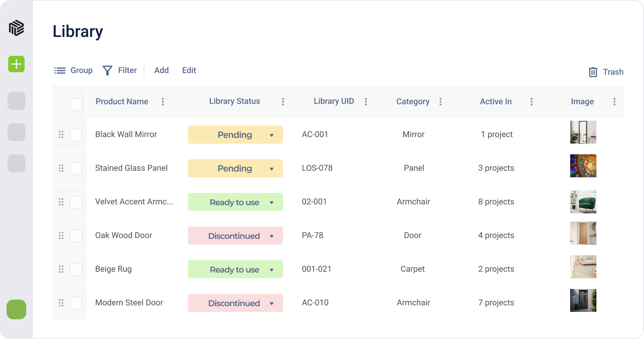This screenshot has height=339, width=644.
Task: Toggle the select-all checkbox in header
Action: click(76, 104)
